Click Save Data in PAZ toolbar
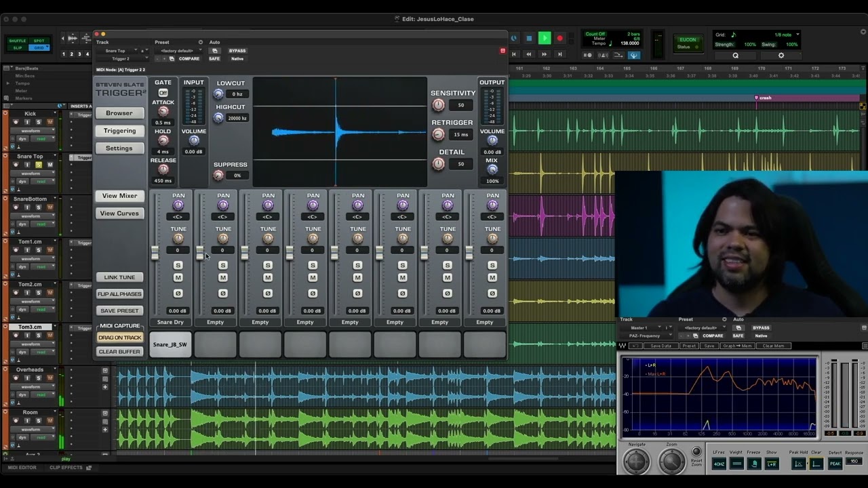 pos(661,346)
